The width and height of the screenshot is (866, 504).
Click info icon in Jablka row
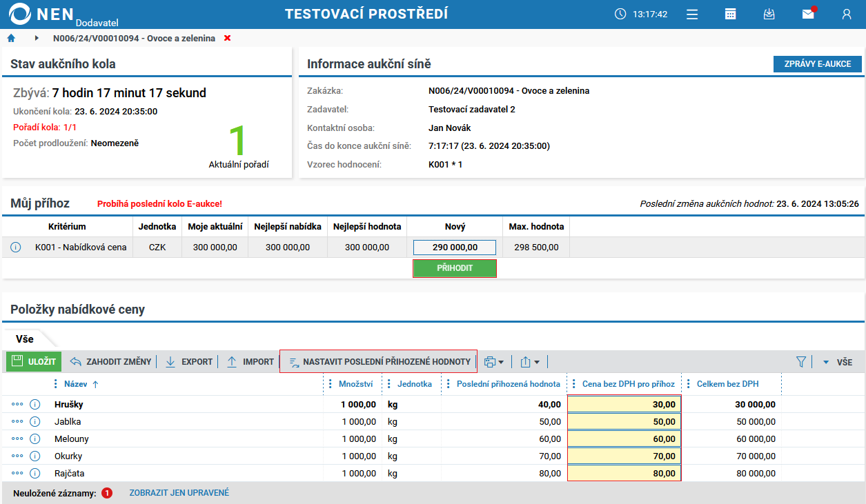point(35,421)
